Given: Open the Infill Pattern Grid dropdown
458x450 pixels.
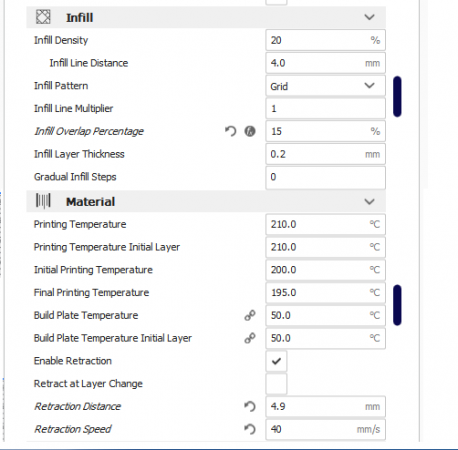Looking at the screenshot, I should tap(326, 86).
